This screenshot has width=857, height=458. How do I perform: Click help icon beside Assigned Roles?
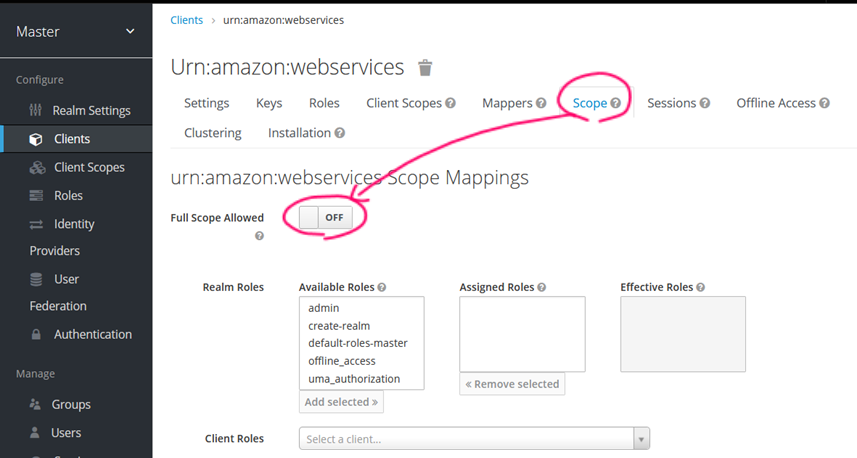pos(542,287)
